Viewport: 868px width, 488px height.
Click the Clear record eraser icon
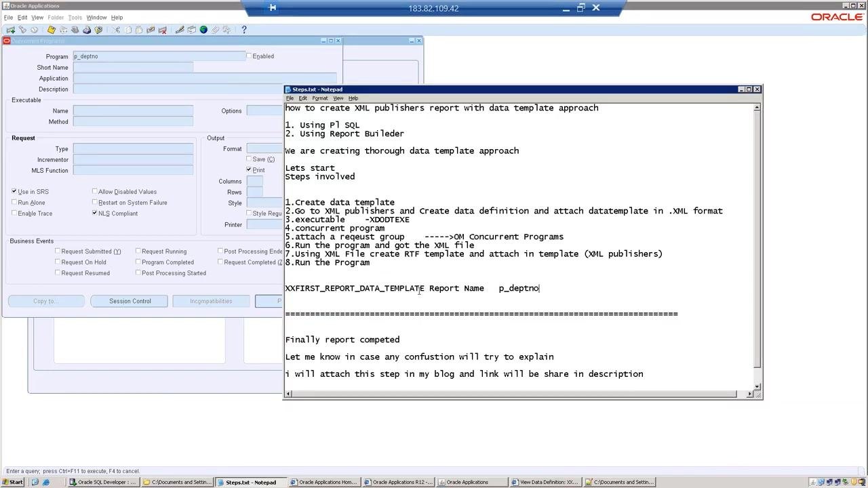click(151, 30)
